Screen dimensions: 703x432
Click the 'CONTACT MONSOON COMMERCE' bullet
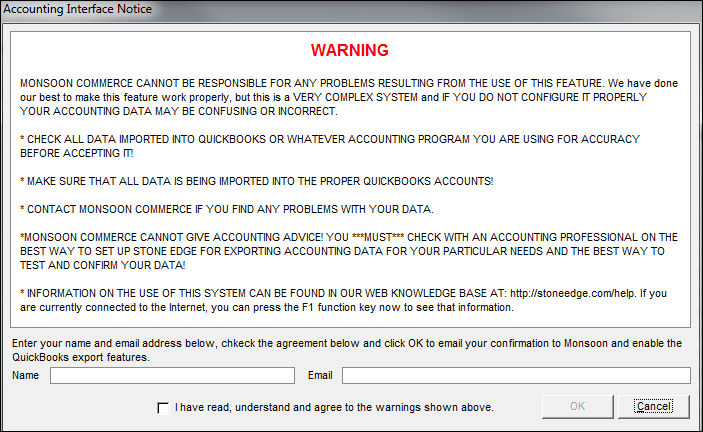(x=226, y=209)
